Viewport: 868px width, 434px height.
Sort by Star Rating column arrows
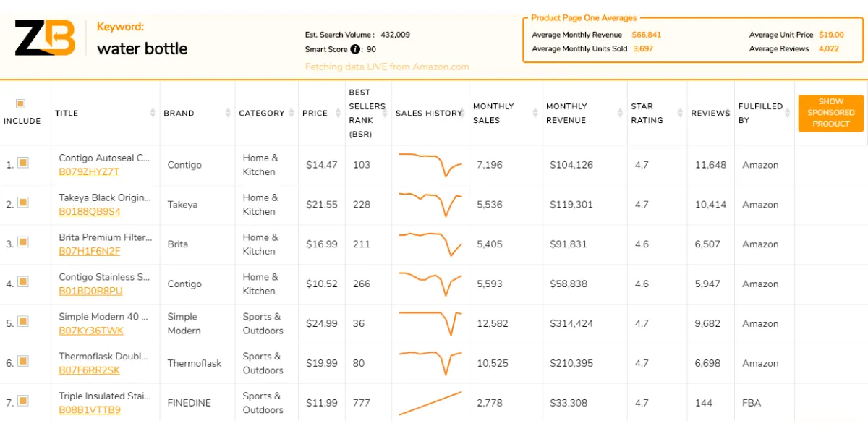click(680, 113)
